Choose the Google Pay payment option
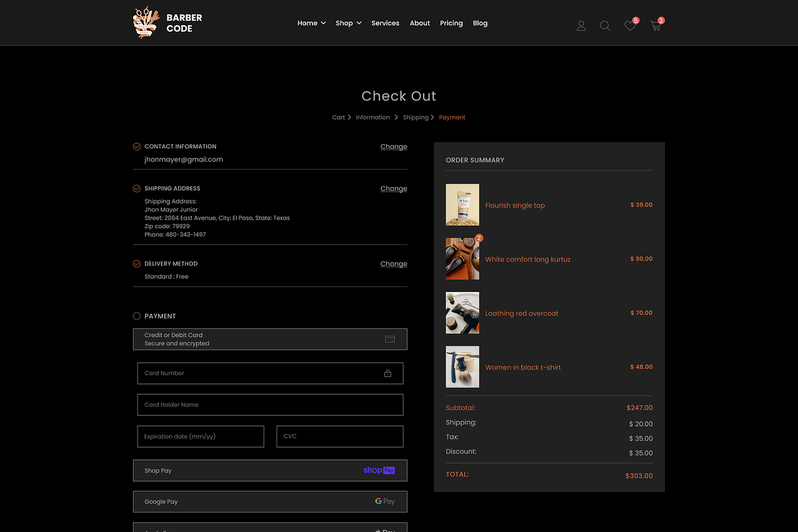Image resolution: width=798 pixels, height=532 pixels. (270, 501)
